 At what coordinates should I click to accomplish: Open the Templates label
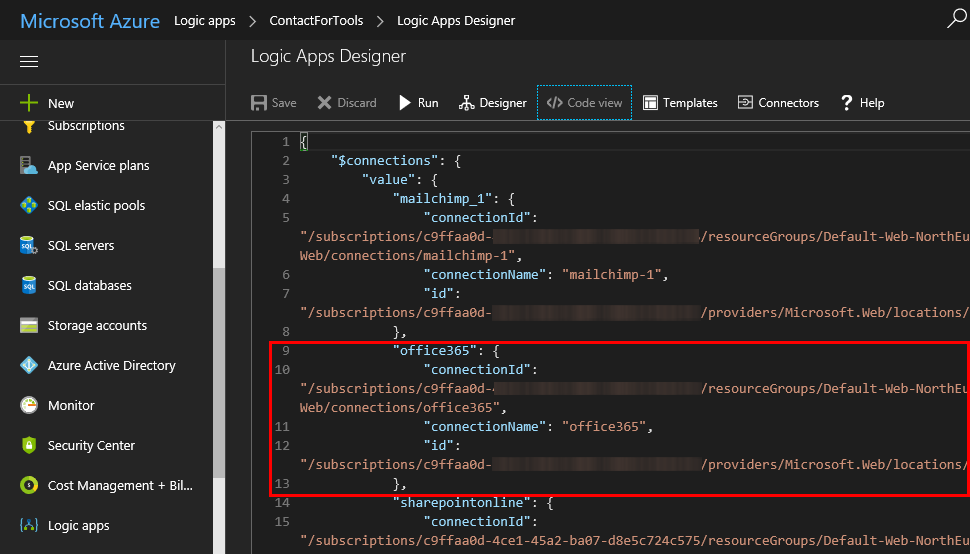coord(690,103)
